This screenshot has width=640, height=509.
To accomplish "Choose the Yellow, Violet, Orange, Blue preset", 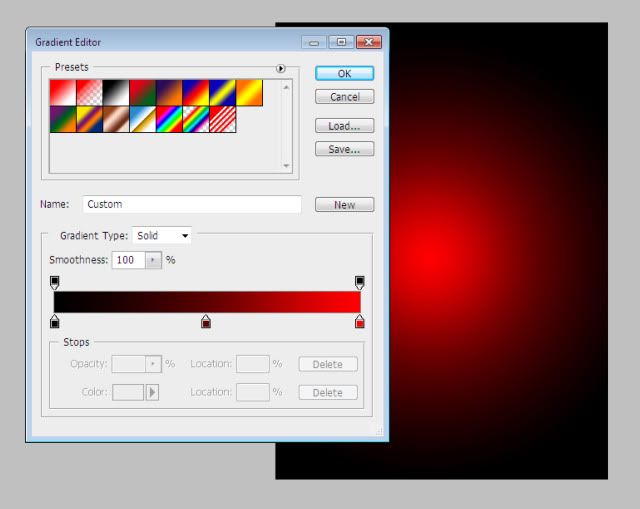I will coord(89,119).
